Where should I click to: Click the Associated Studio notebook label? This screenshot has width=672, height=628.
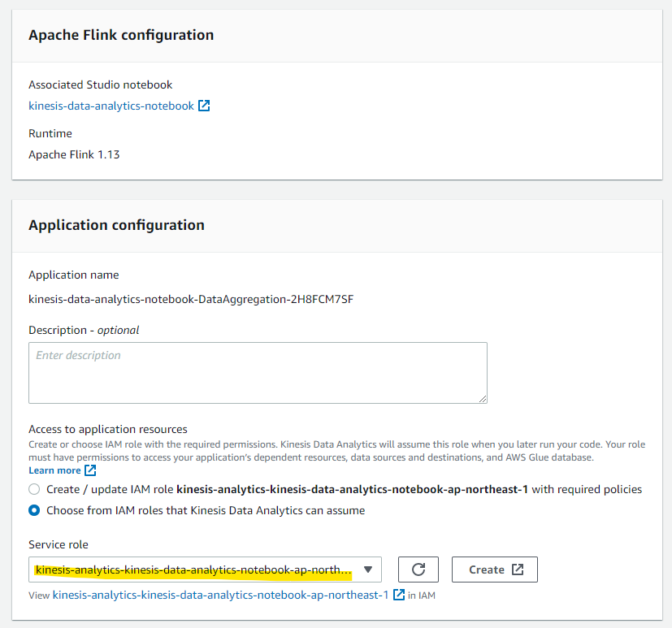[x=100, y=84]
